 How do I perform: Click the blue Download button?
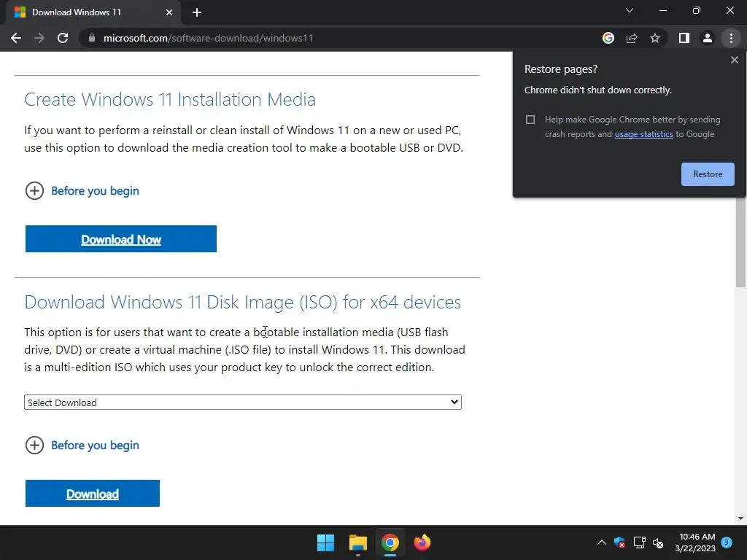click(93, 494)
